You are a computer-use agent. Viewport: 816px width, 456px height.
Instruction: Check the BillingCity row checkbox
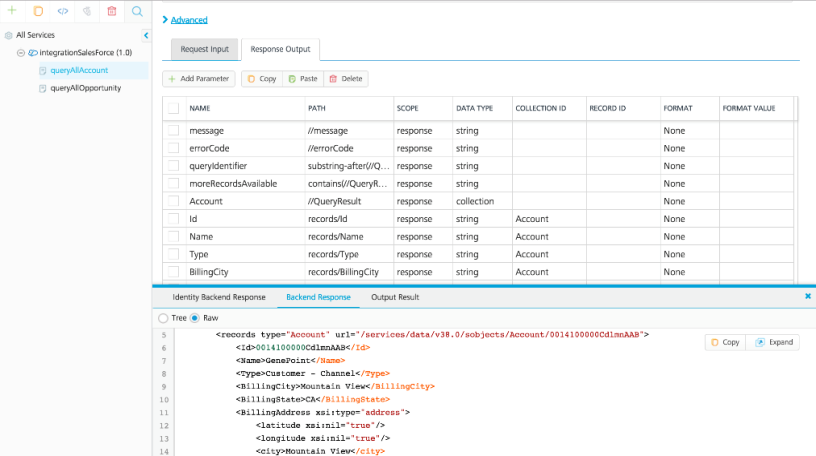174,272
